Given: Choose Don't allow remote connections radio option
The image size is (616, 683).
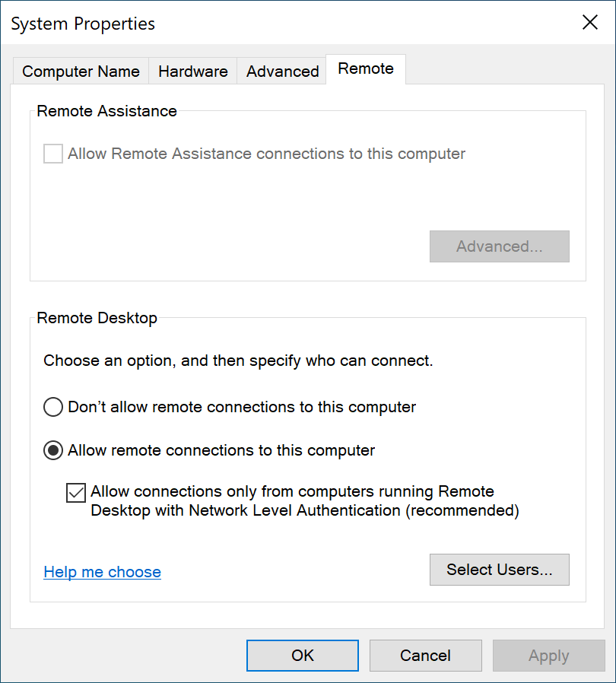Looking at the screenshot, I should tap(53, 408).
